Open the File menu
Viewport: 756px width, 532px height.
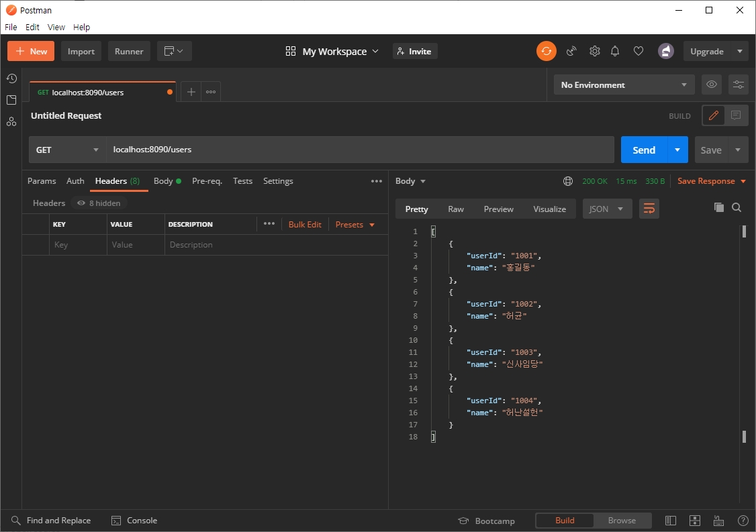point(11,27)
